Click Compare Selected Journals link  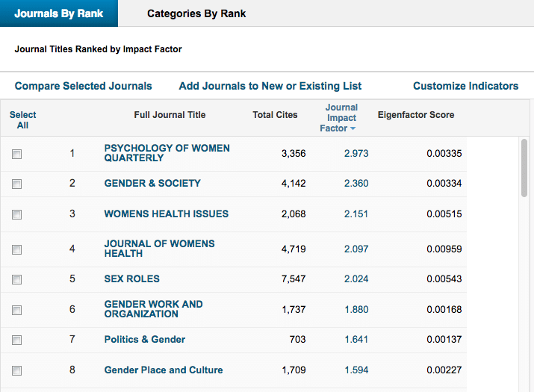(83, 86)
